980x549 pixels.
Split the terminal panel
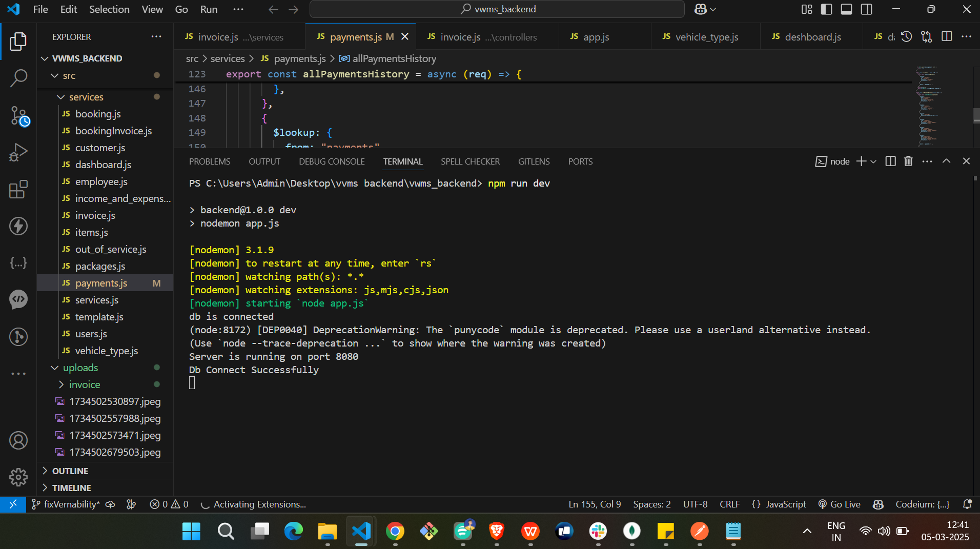[x=890, y=161]
